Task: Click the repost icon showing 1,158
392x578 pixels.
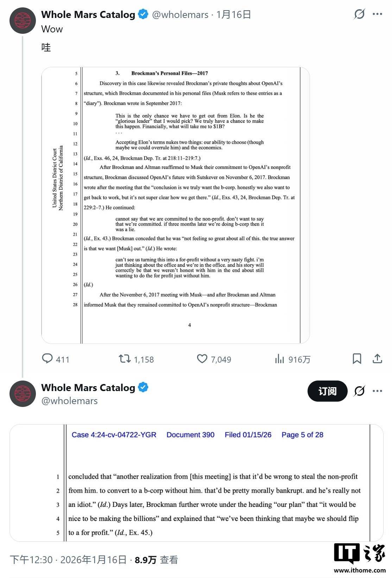Action: 125,359
